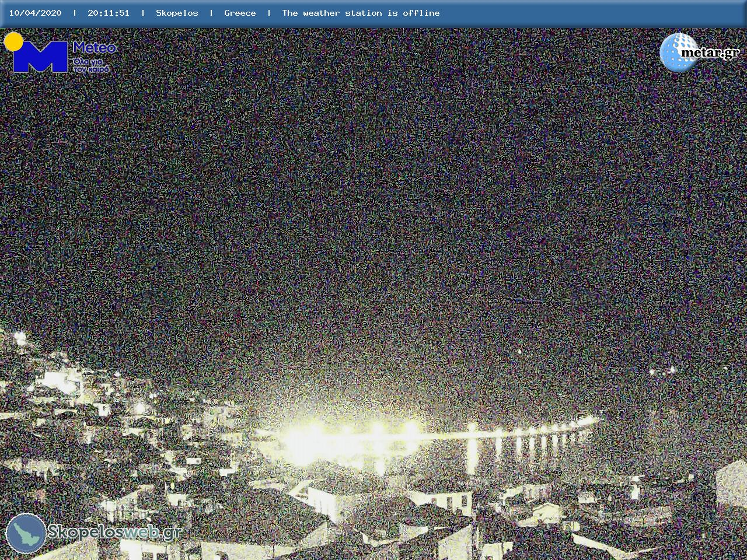Click the Meteo logo with sun icon

[60, 52]
